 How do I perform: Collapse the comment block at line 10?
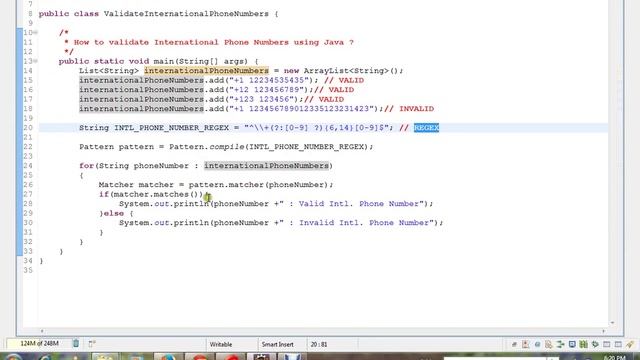36,33
